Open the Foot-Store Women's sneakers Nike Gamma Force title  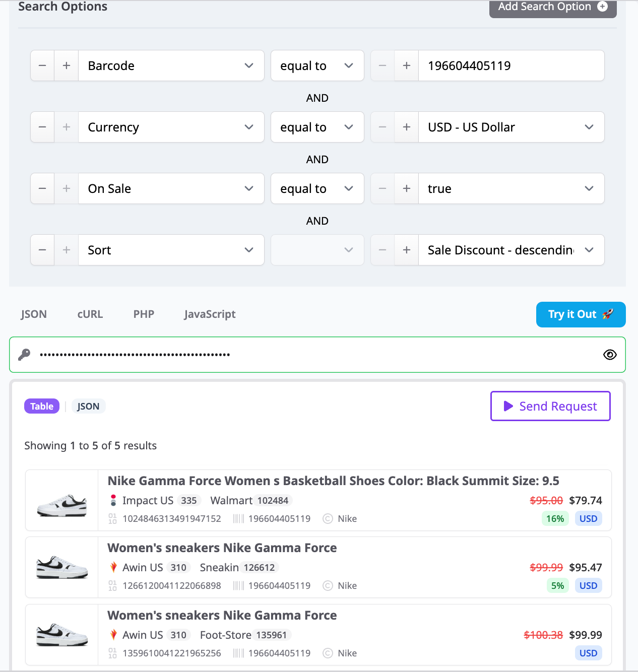point(222,615)
